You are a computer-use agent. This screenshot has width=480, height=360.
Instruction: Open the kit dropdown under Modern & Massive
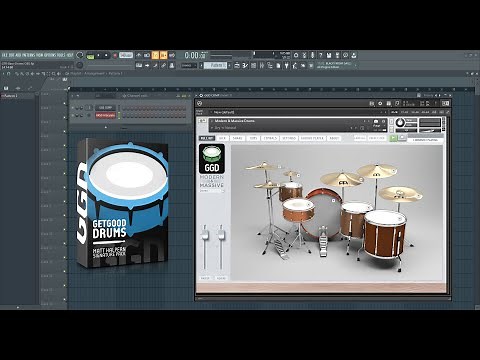tap(212, 191)
